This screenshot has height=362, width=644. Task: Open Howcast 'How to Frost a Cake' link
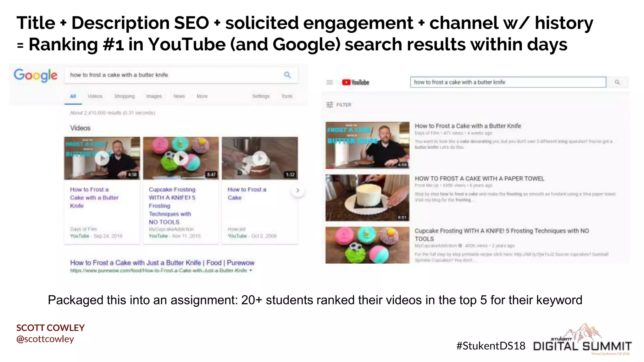click(x=247, y=194)
